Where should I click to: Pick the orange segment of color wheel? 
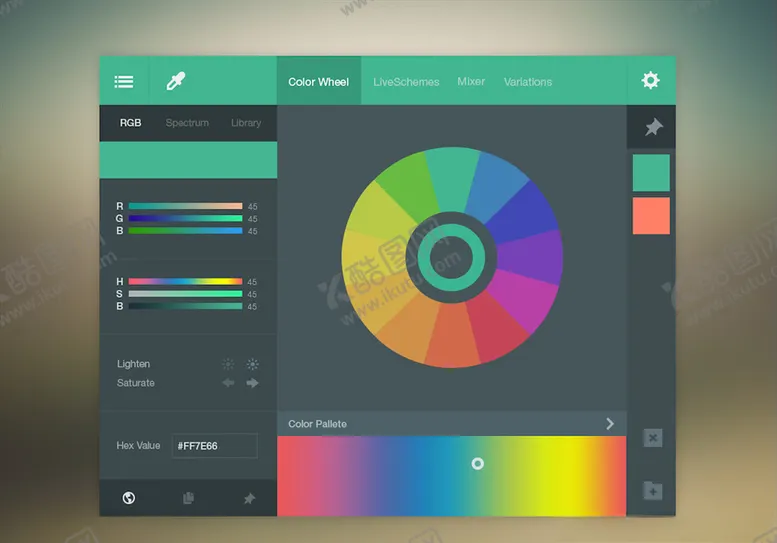[x=406, y=328]
